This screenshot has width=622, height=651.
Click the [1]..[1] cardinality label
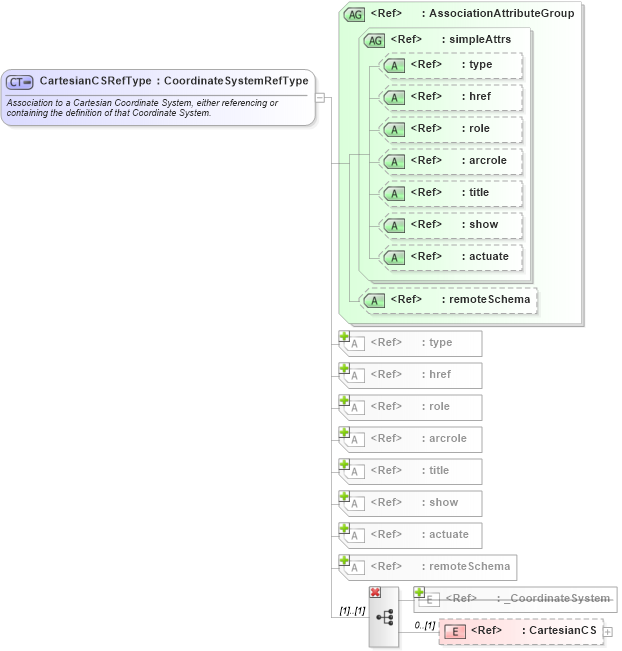352,611
